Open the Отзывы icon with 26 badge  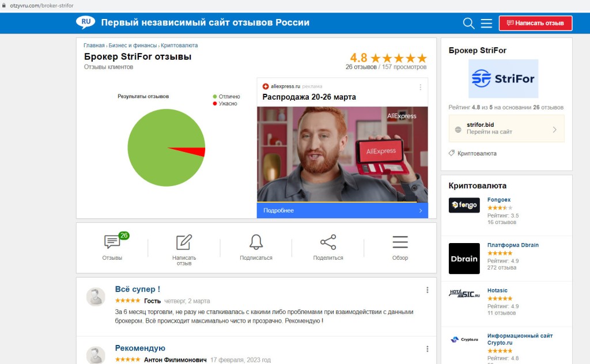[112, 242]
